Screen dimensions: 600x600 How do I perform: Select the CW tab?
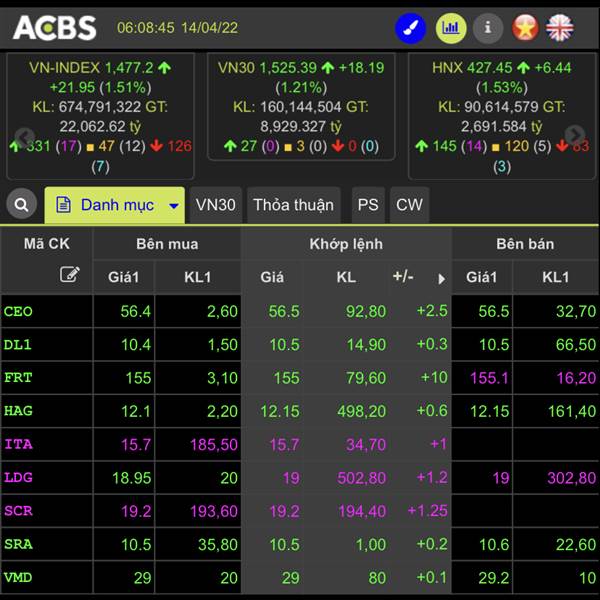pos(409,205)
